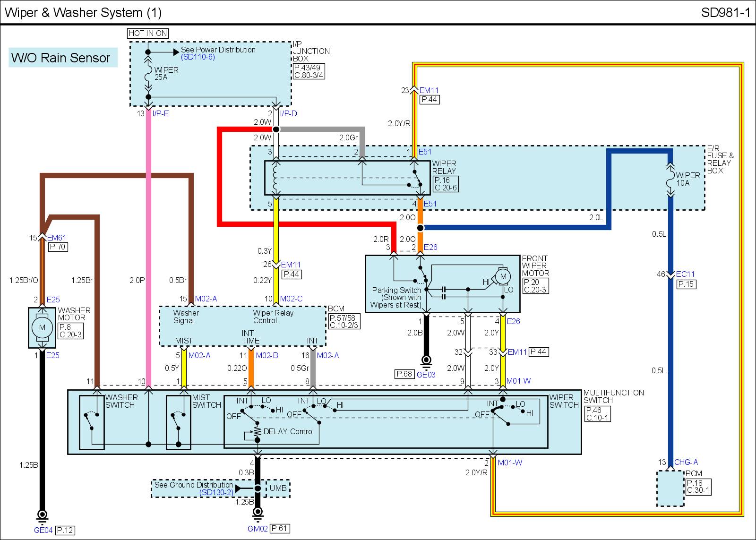The height and width of the screenshot is (540, 756).
Task: Click the Wiper Relay Control text
Action: tap(273, 317)
